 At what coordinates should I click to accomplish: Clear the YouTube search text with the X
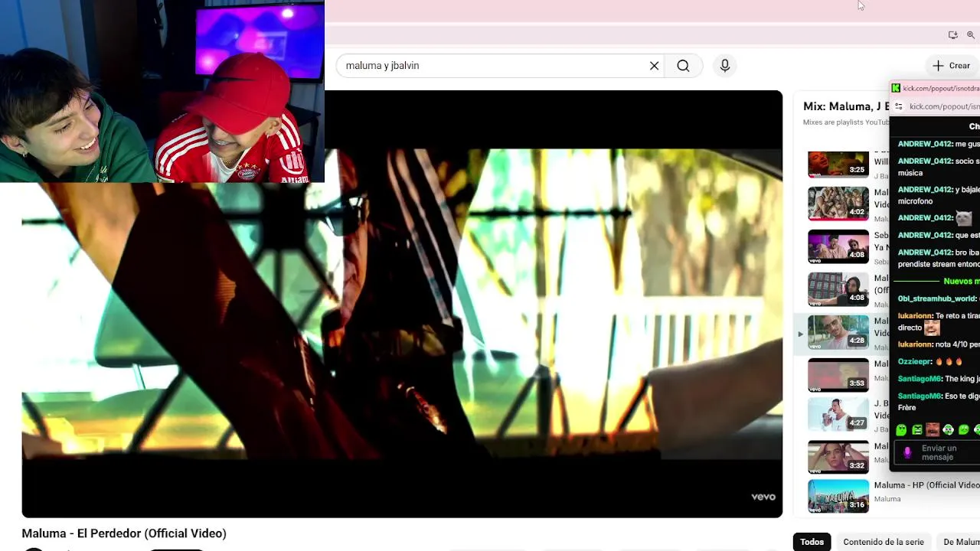654,66
